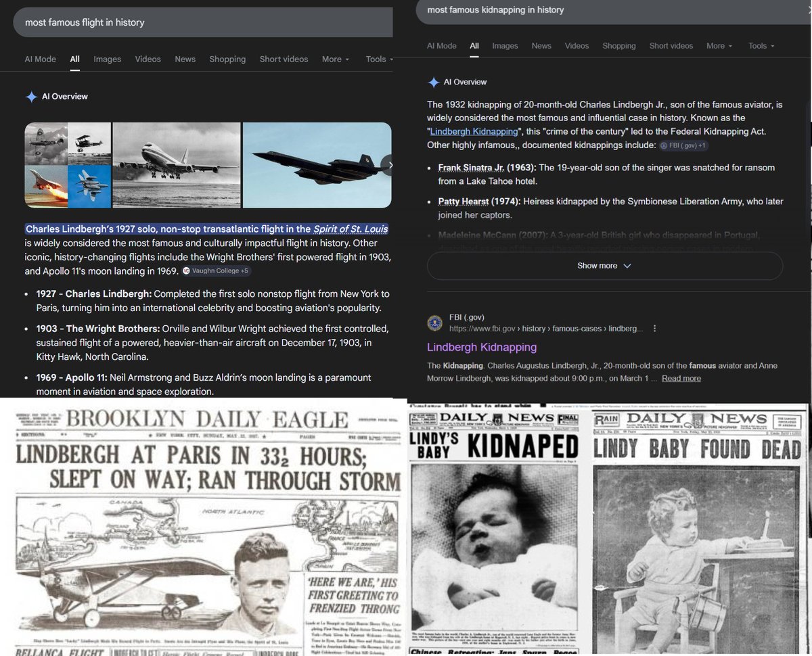Click the '1903 - The Wright Brothers' bullet heading
The height and width of the screenshot is (656, 812).
(x=98, y=329)
